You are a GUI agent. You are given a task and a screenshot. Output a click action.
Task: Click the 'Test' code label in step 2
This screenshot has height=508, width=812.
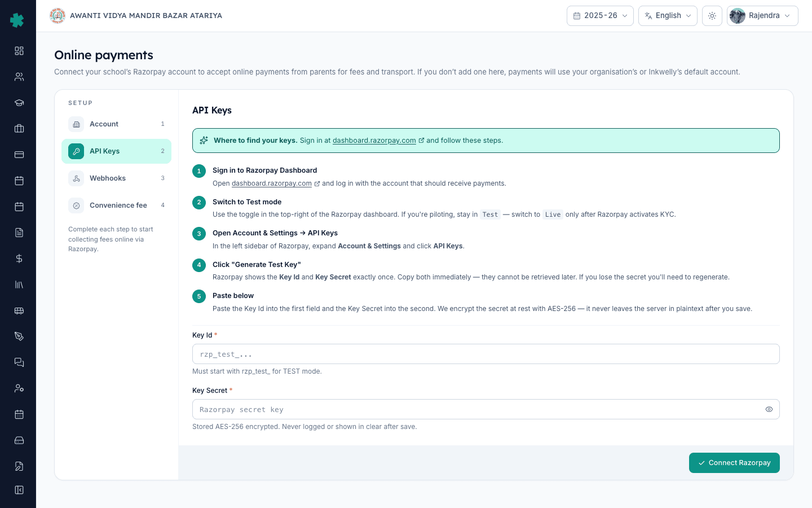tap(490, 214)
